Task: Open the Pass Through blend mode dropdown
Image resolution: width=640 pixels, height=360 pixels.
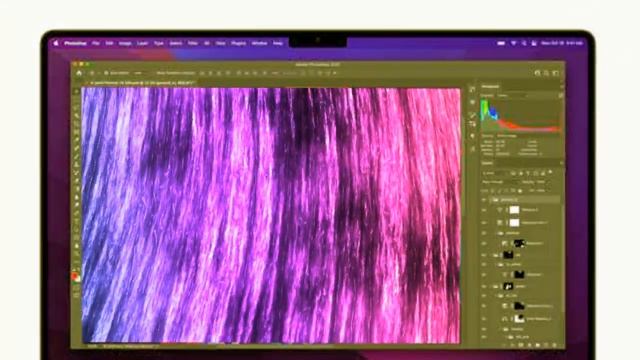Action: coord(500,182)
